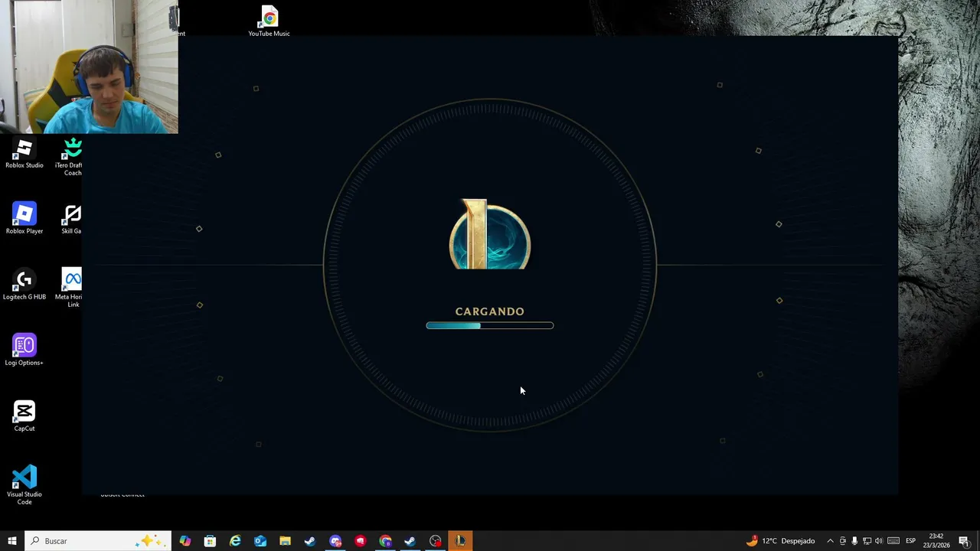Open the Windows Start menu
980x551 pixels.
(x=12, y=541)
